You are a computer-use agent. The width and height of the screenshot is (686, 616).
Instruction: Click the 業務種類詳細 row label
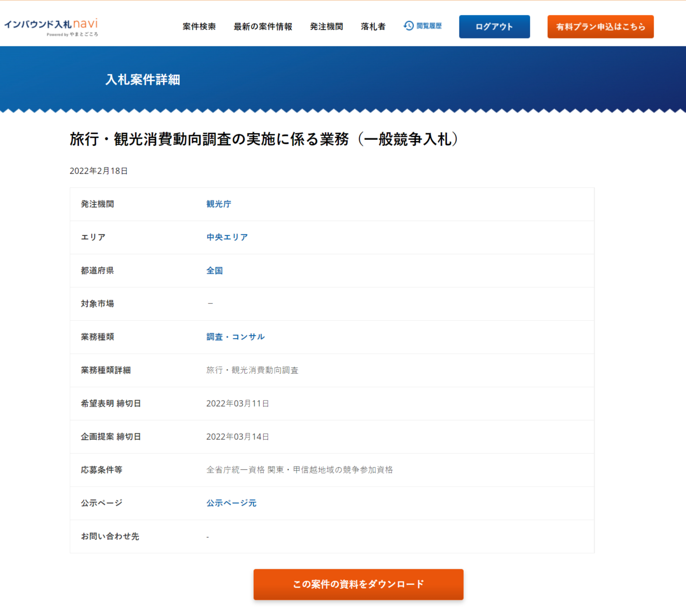(x=106, y=370)
